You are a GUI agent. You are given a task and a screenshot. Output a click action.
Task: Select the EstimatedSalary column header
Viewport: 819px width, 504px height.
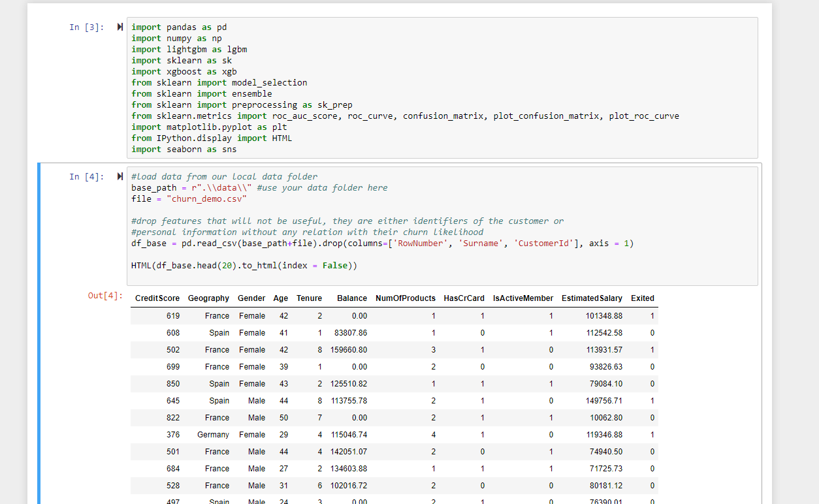[x=592, y=298]
